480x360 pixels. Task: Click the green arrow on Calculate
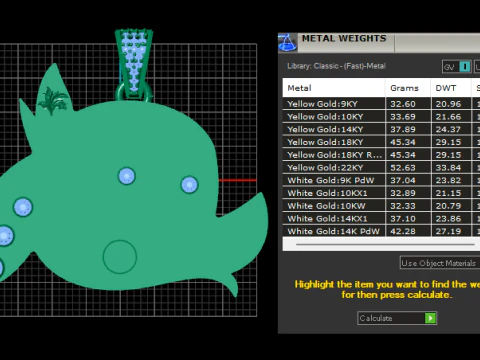coord(430,318)
